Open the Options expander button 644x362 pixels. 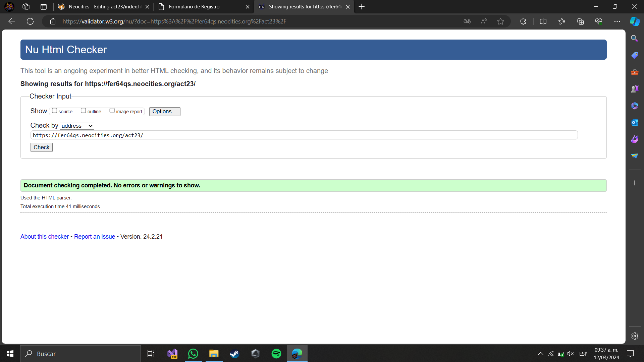coord(164,111)
